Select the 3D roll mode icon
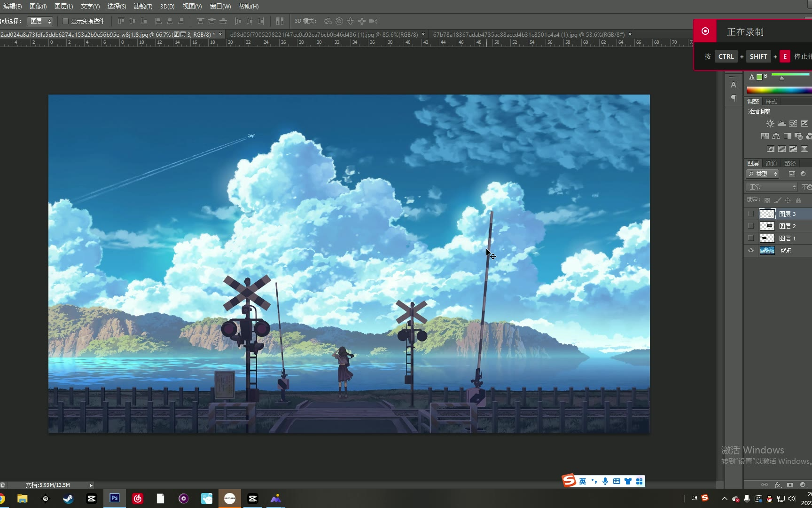 tap(339, 21)
